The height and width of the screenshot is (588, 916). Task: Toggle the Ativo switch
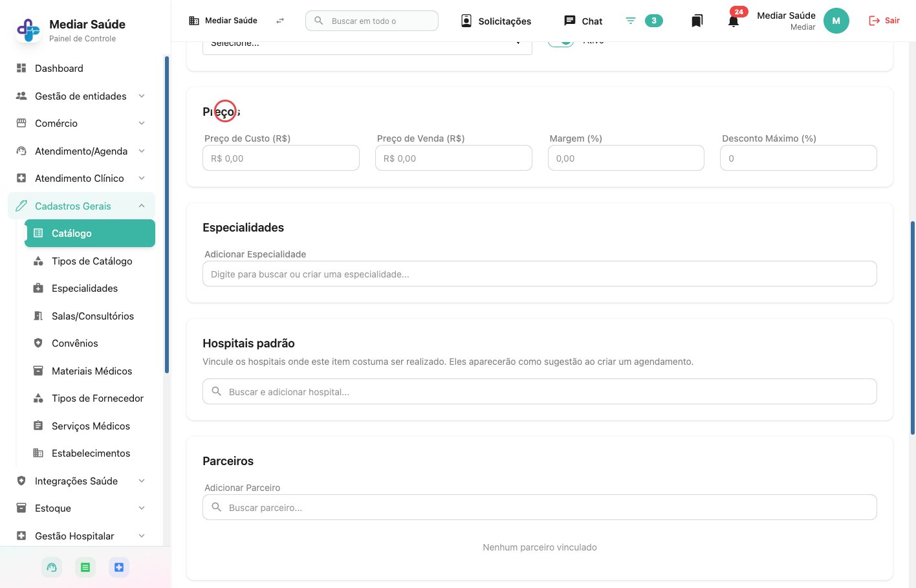561,41
